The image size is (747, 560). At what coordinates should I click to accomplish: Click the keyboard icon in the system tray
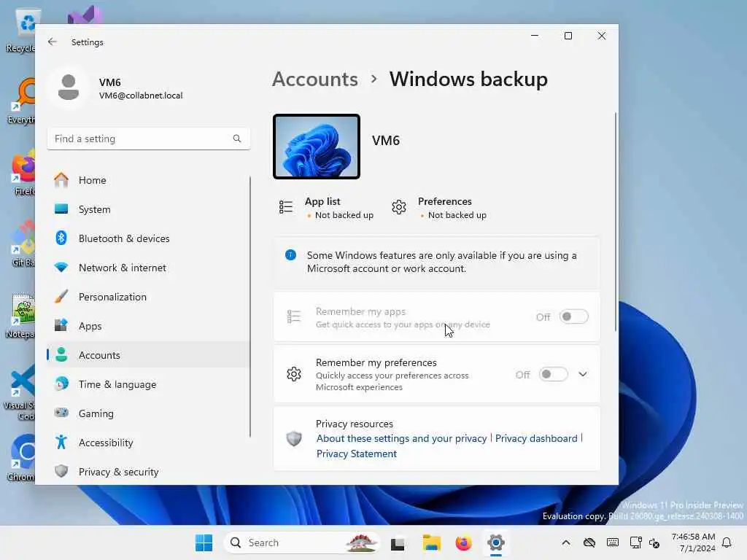(x=613, y=542)
